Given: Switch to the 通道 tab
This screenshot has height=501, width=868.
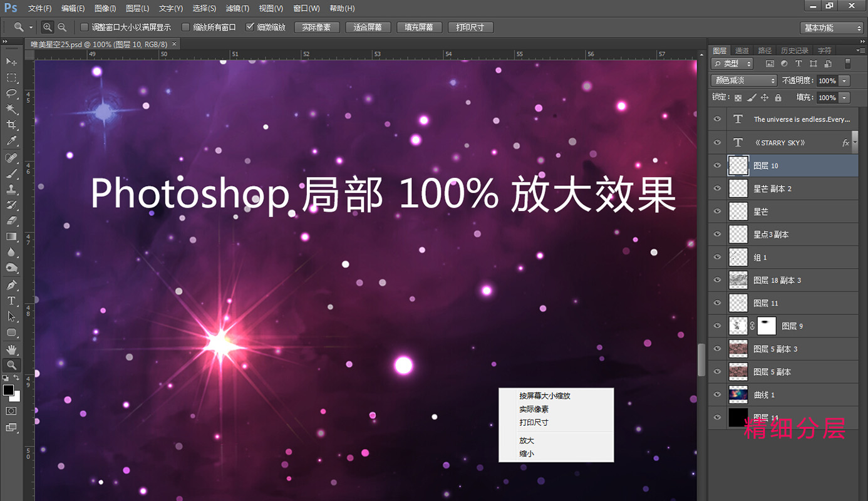Looking at the screenshot, I should tap(742, 50).
